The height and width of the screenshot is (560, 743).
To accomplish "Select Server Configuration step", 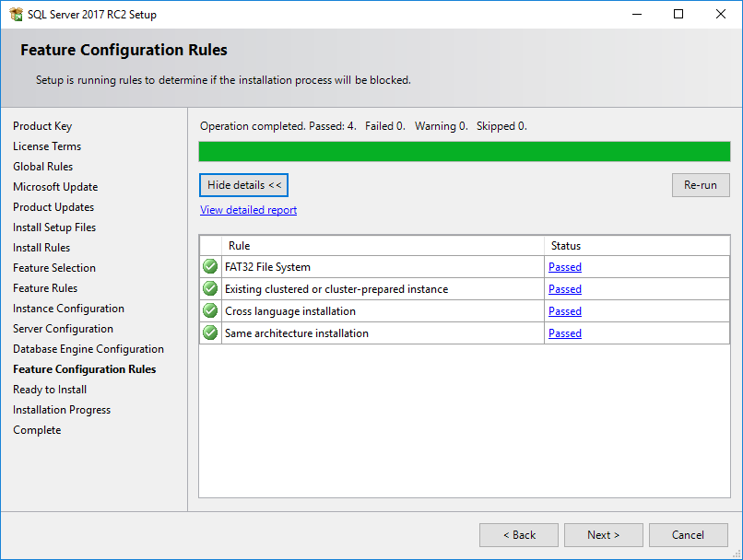I will [x=63, y=329].
